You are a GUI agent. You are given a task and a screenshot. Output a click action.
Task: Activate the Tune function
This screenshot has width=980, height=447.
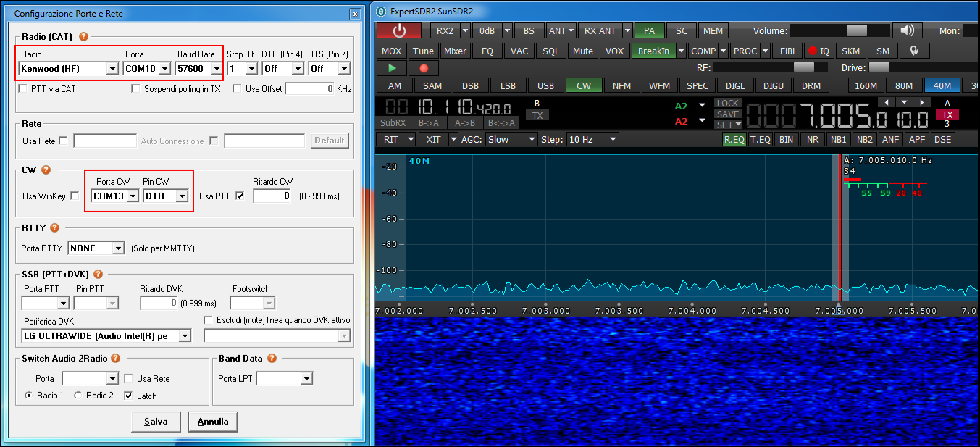423,51
